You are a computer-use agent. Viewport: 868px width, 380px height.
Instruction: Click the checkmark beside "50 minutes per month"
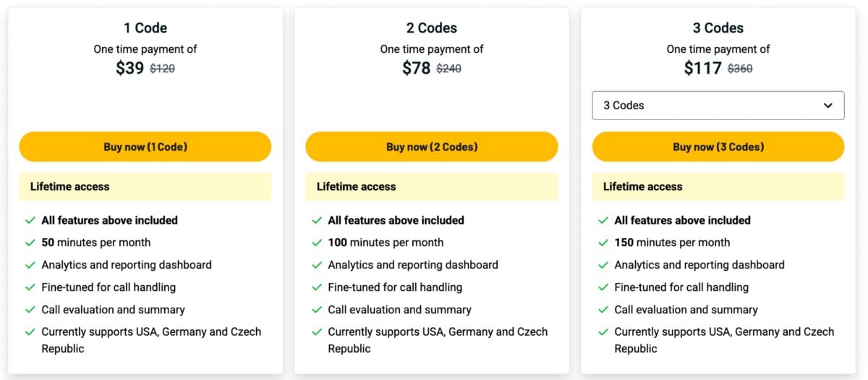pyautogui.click(x=30, y=242)
